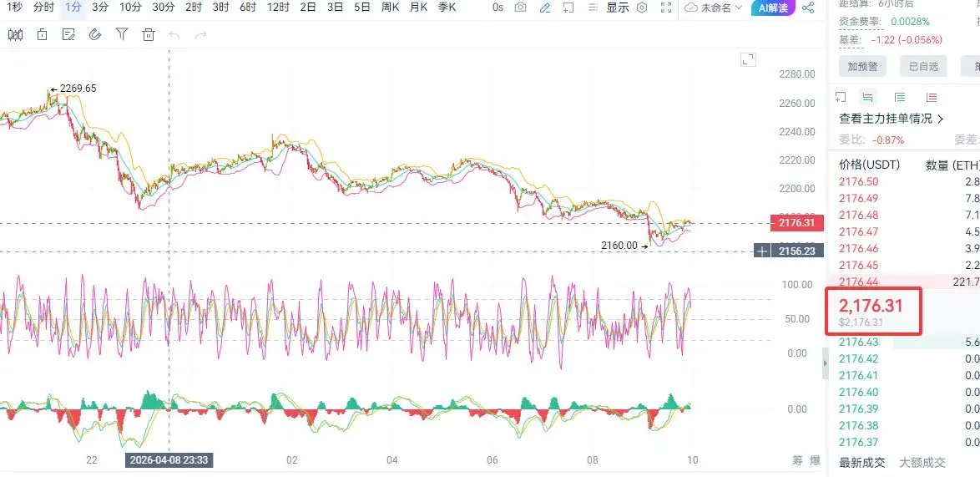Click ask price 2176.50 in order book

tap(859, 181)
